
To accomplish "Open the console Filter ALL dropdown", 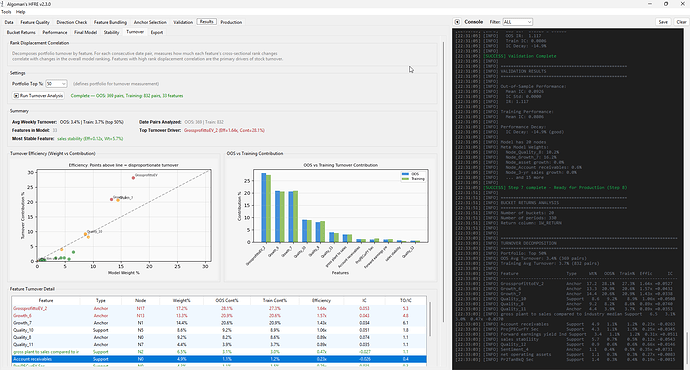I will tap(518, 22).
